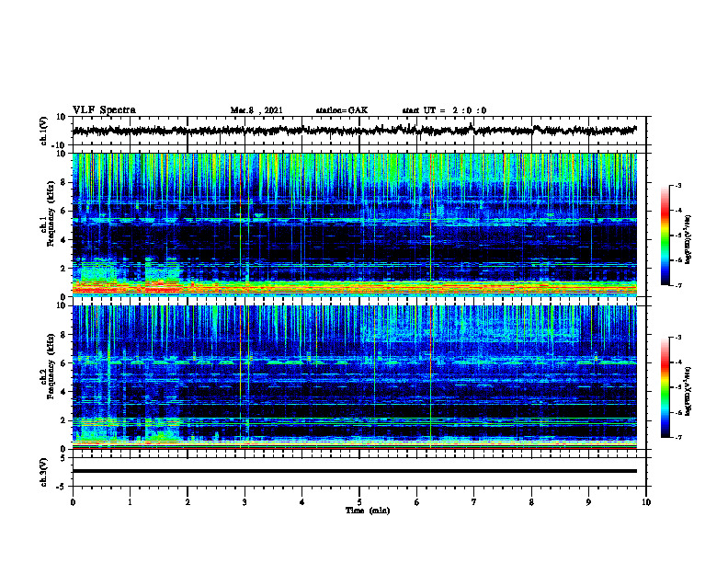Select the "Mar.8 , 2021" date label
728x563 pixels.
point(256,110)
